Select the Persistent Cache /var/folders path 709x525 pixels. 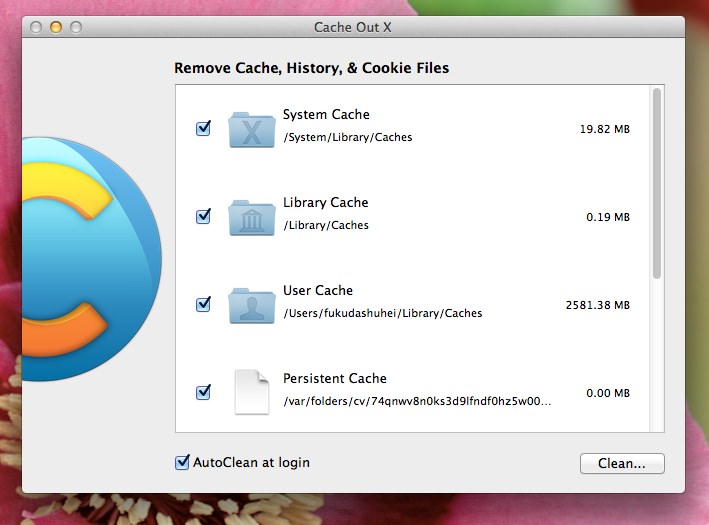[x=417, y=401]
